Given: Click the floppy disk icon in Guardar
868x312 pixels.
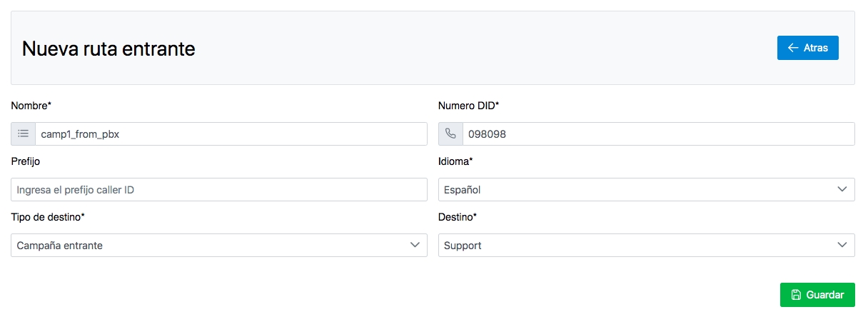Looking at the screenshot, I should point(796,295).
